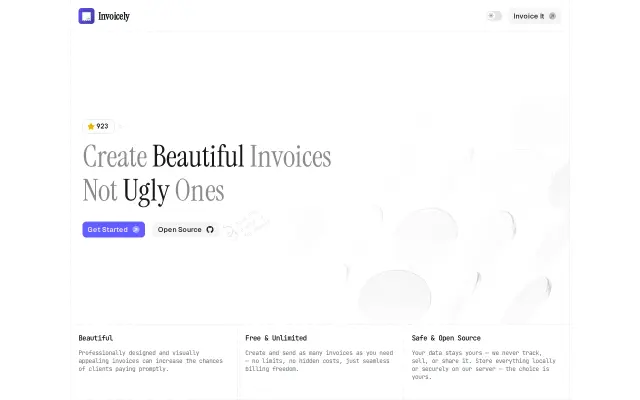Open the Invoicely brand name link

pos(114,16)
